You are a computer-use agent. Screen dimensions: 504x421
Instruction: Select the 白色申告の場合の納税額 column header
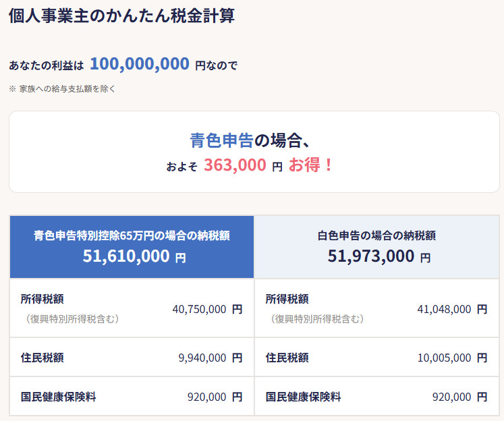pyautogui.click(x=376, y=235)
